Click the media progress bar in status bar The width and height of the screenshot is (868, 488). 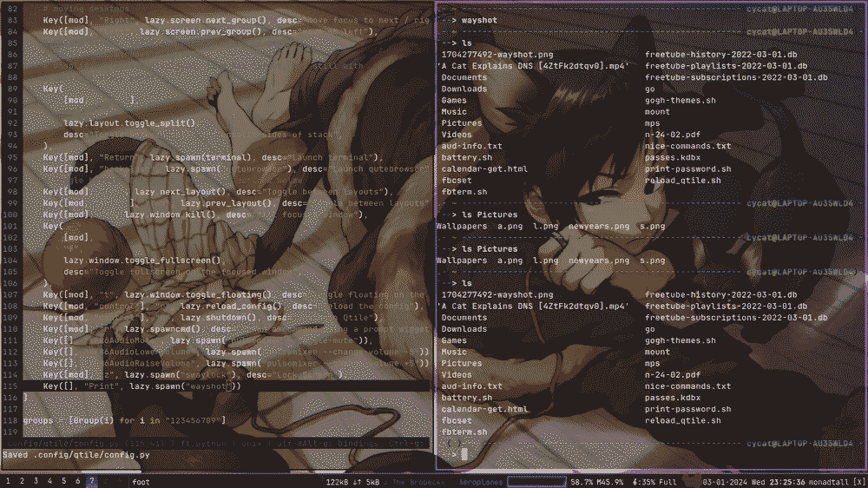(x=535, y=481)
